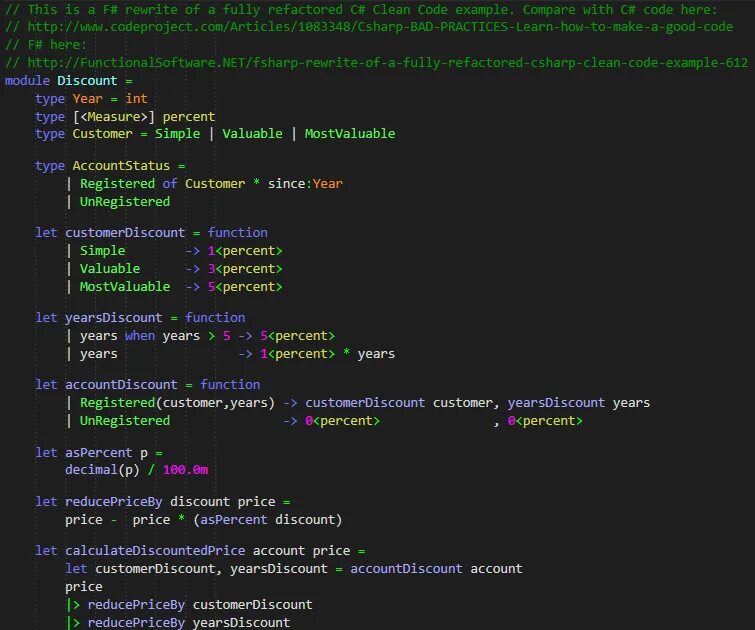The image size is (755, 630).
Task: Click '5<percent>' on the MostValuable row
Action: (x=245, y=287)
